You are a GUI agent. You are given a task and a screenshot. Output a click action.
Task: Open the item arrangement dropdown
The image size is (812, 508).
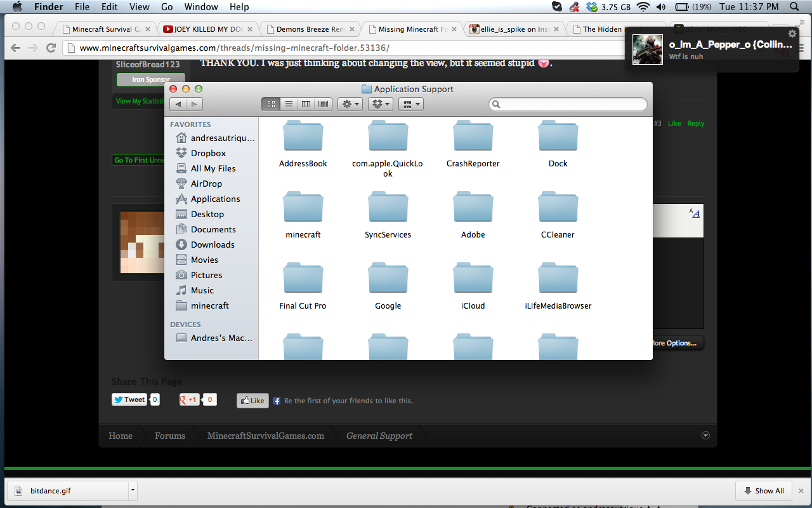point(411,104)
